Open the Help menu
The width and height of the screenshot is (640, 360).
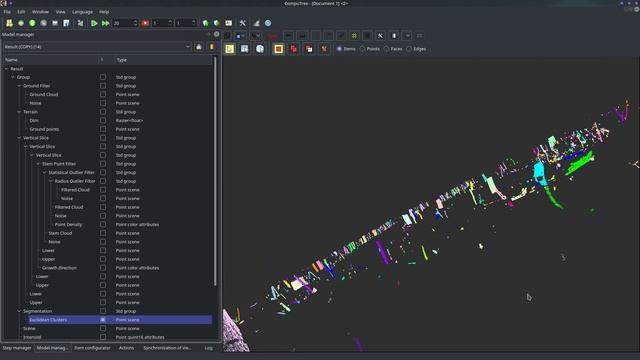104,12
